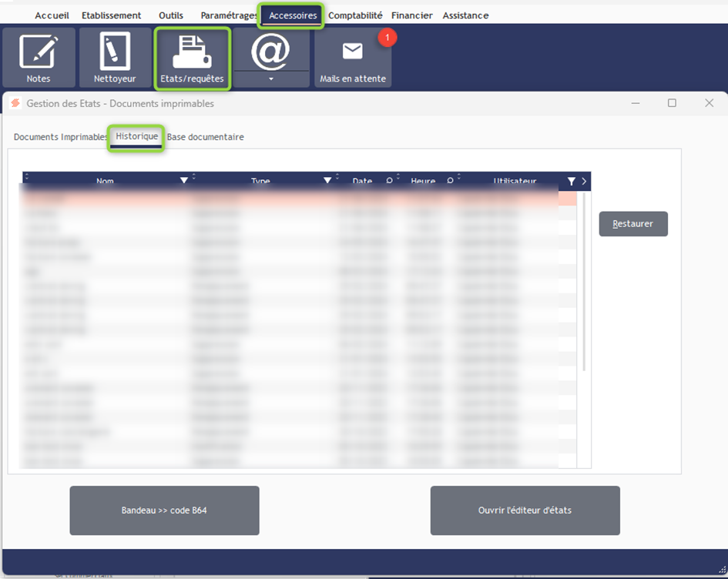
Task: Open the Base documentaire tab
Action: coord(206,137)
